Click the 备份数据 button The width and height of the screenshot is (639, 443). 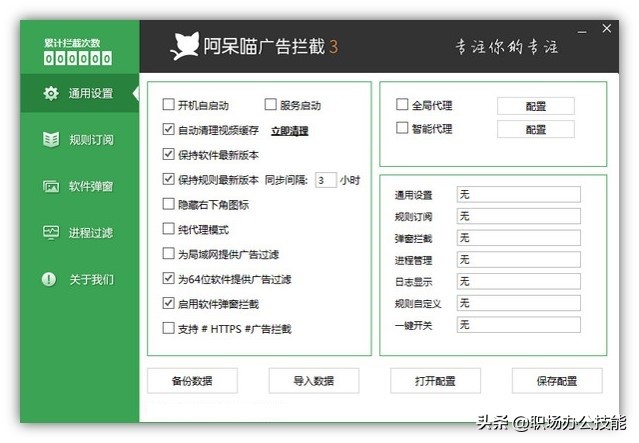[x=192, y=381]
